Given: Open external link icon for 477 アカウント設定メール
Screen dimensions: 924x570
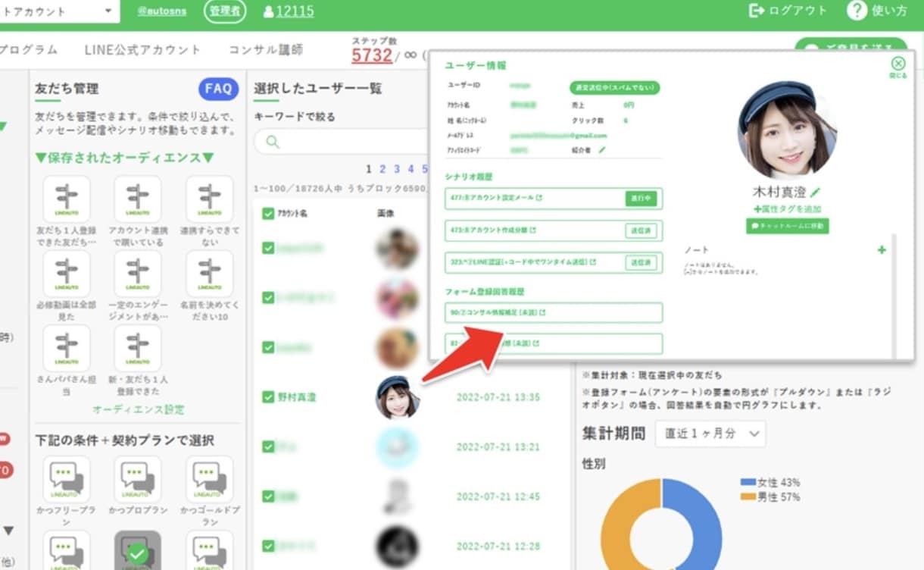Looking at the screenshot, I should pos(538,199).
